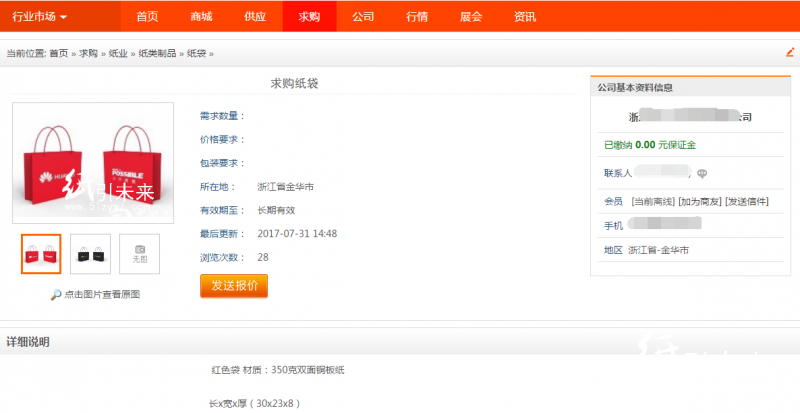Click the red edit pencil icon

click(x=790, y=52)
